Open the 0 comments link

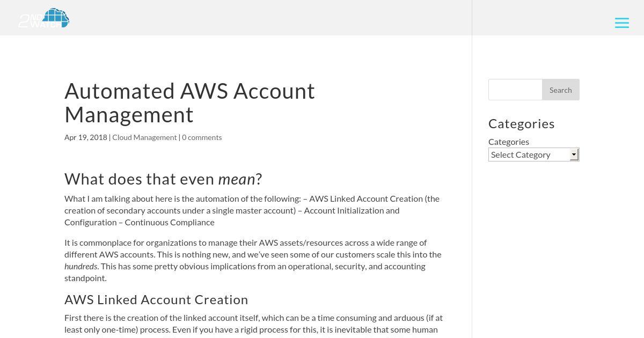coord(202,137)
